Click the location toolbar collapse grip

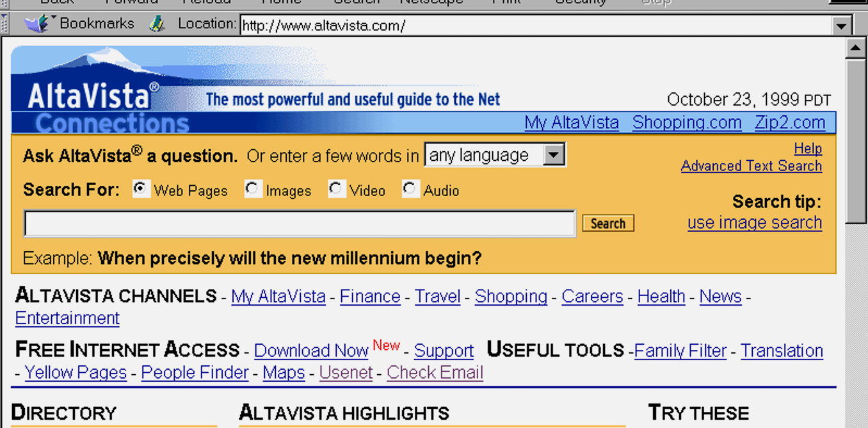click(5, 24)
